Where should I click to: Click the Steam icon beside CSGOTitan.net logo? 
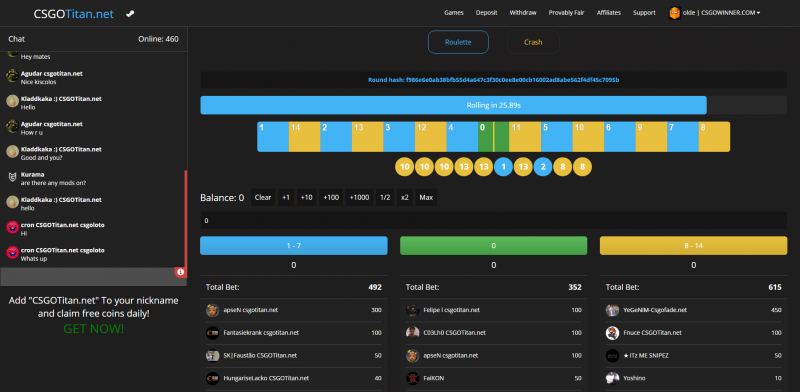[x=130, y=14]
